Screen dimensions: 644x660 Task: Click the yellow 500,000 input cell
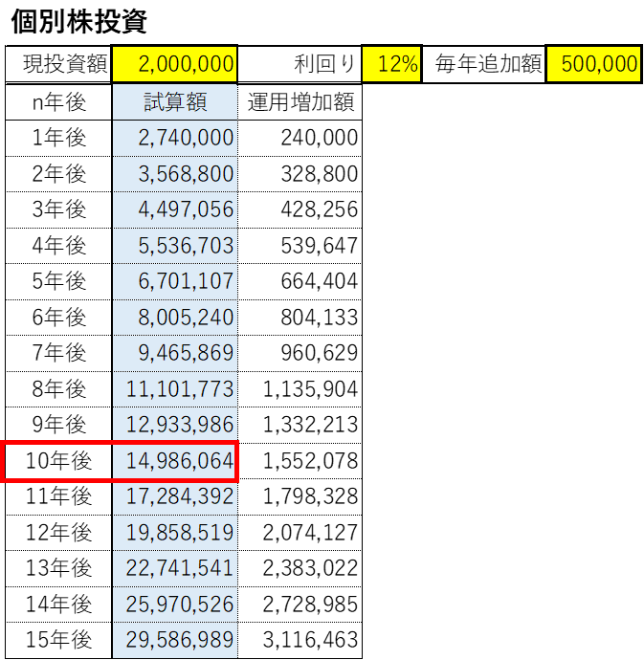[594, 64]
